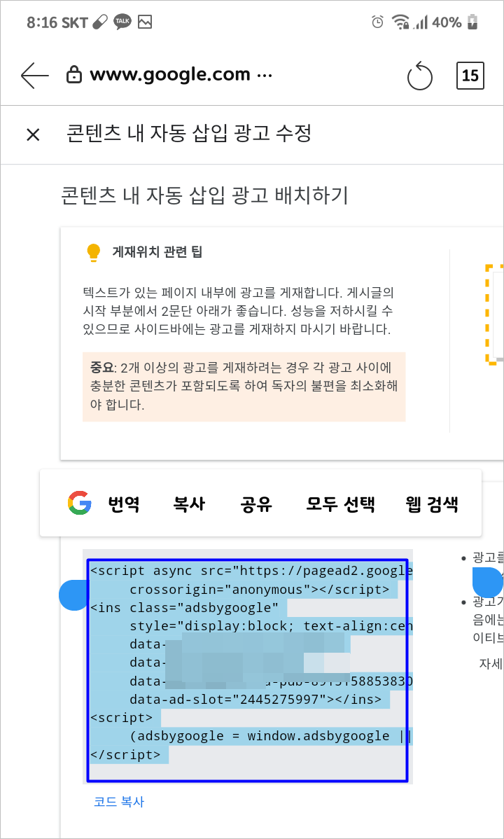This screenshot has height=839, width=504.
Task: Choose 웹 검색 from the selection menu
Action: pos(433,504)
